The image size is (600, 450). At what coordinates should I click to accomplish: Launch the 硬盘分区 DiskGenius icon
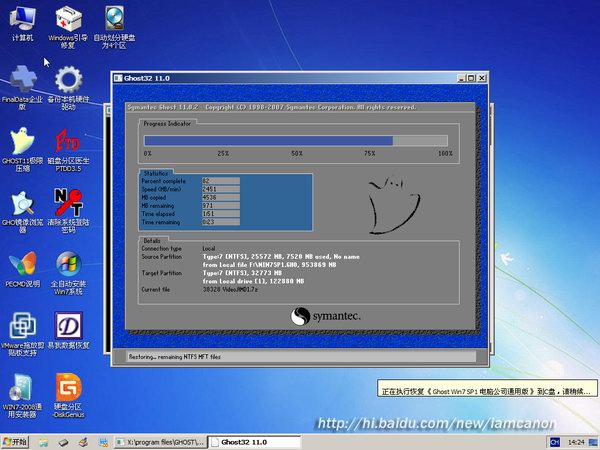(x=68, y=396)
